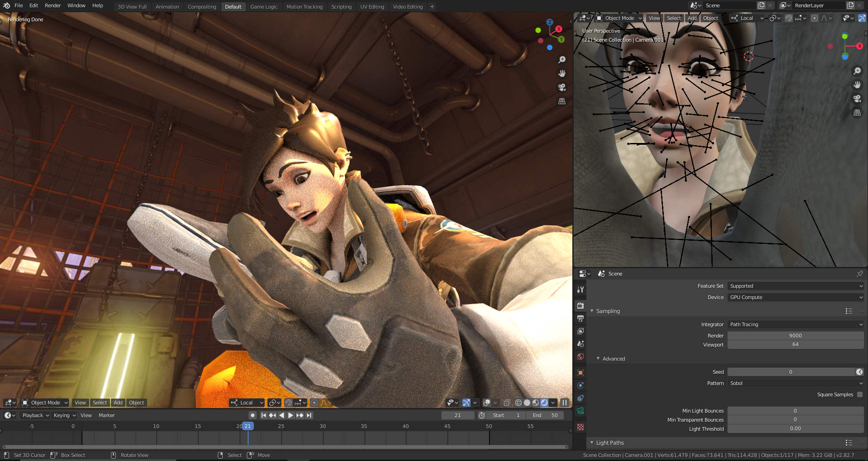The image size is (868, 461).
Task: Collapse the Light Paths panel
Action: click(x=592, y=442)
